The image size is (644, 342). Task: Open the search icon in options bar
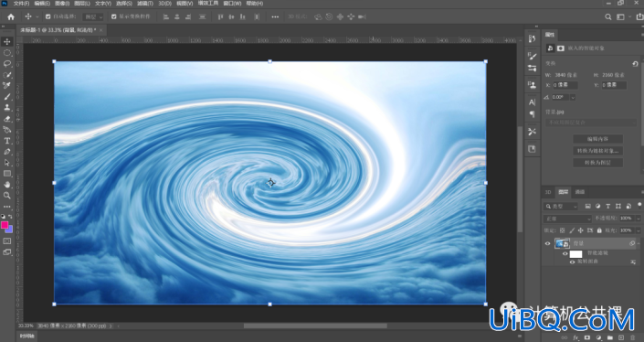[x=608, y=16]
